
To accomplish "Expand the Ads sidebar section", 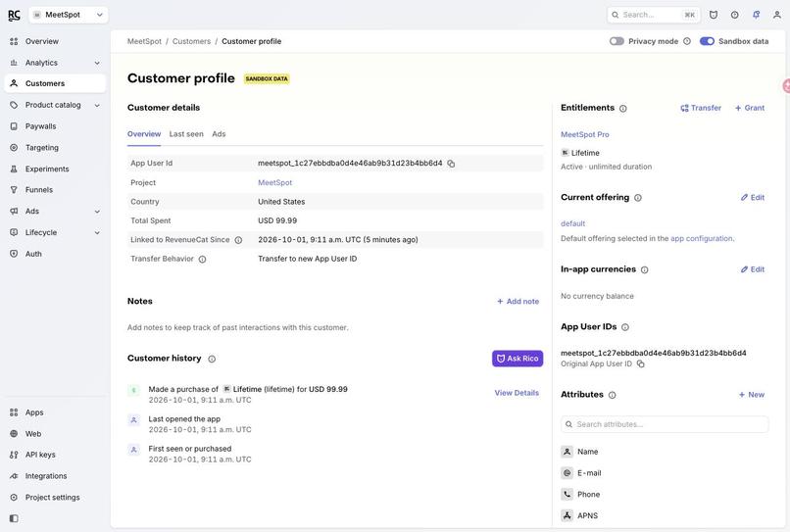I will coord(55,211).
